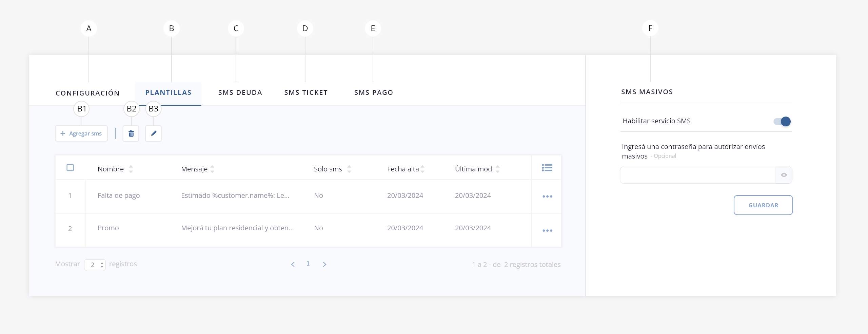Screen dimensions: 868x334
Task: Toggle the select-all checkbox in table header
Action: pyautogui.click(x=70, y=168)
